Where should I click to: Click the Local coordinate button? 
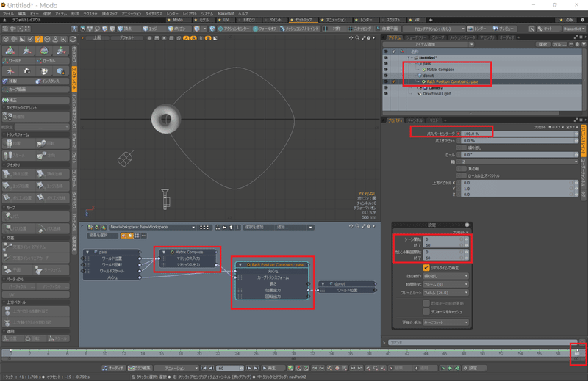pyautogui.click(x=53, y=61)
